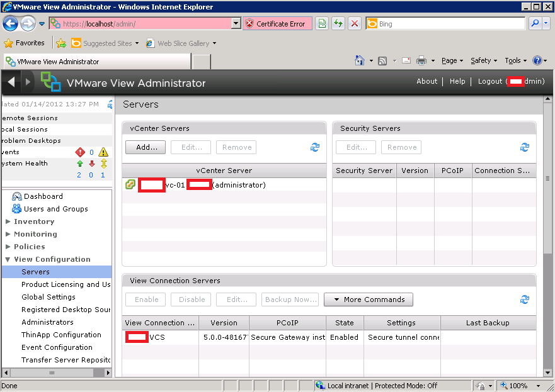Click the Read Mail icon
The width and height of the screenshot is (555, 392).
click(406, 60)
